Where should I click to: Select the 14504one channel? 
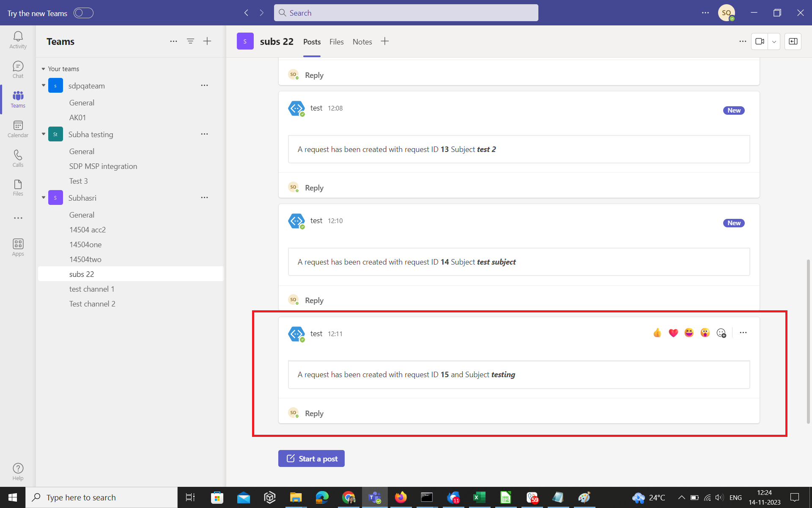(85, 244)
